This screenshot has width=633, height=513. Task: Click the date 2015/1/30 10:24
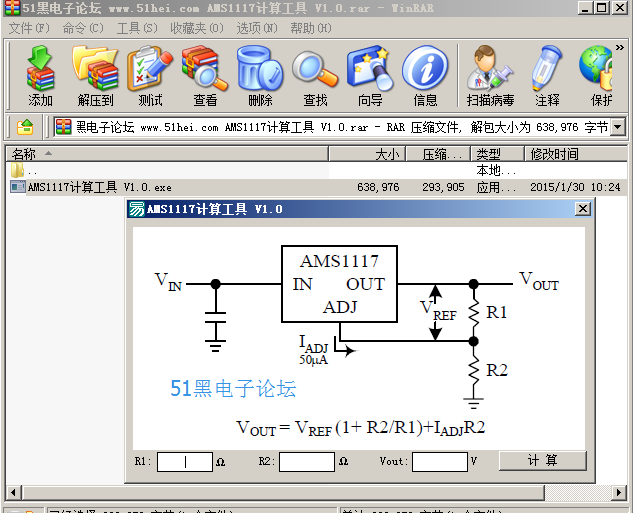575,187
